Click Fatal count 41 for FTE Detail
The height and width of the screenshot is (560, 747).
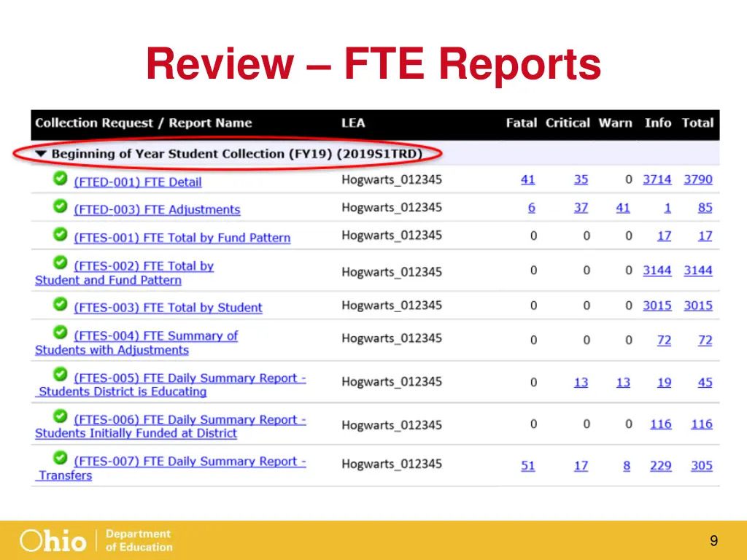pos(528,179)
